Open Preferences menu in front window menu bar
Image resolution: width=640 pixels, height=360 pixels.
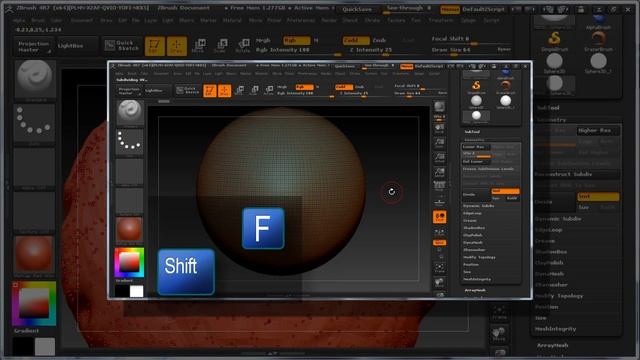click(x=307, y=74)
